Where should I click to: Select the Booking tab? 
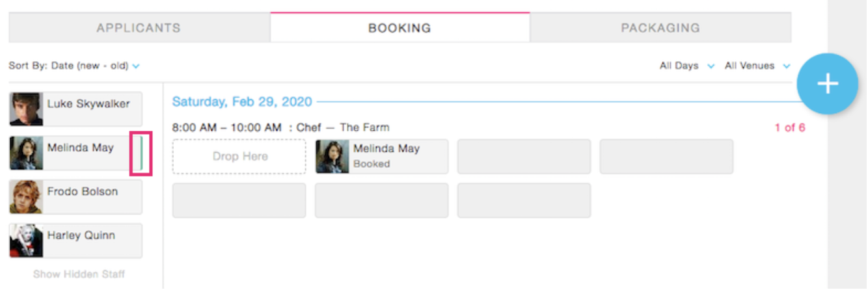400,28
